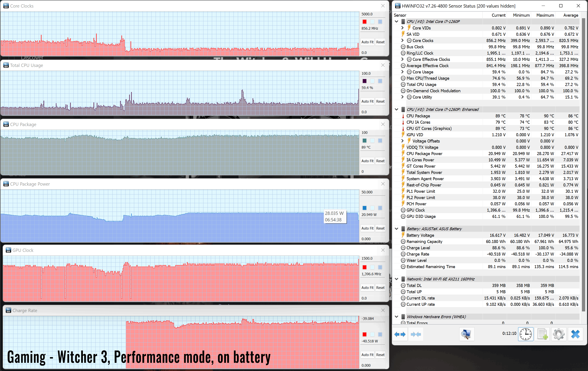Click the HWiNFO sensor list vertical scrollbar

583,165
